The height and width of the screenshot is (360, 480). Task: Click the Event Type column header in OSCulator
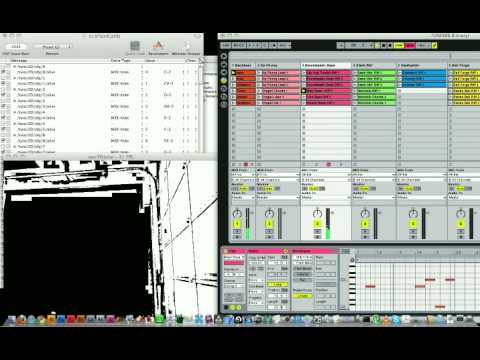[x=121, y=61]
